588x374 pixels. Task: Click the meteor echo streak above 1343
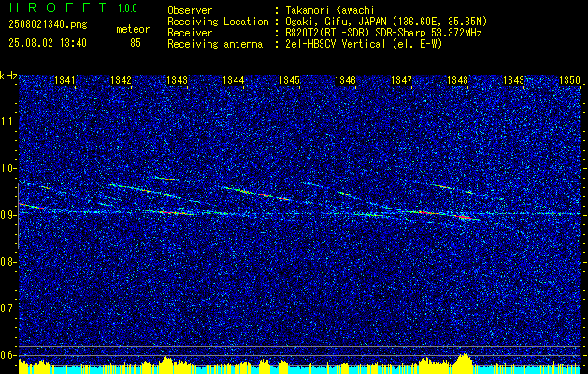(170, 179)
